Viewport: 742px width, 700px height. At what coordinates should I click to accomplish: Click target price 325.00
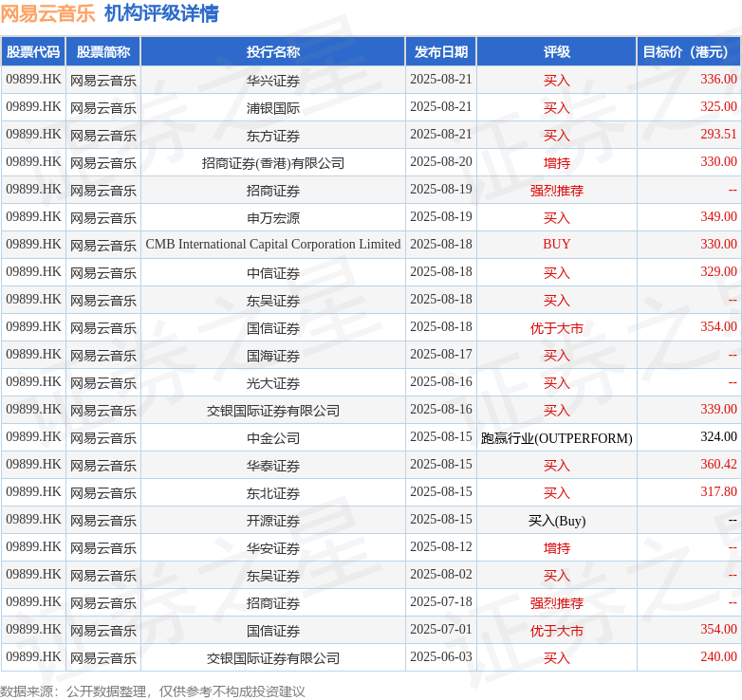(718, 106)
